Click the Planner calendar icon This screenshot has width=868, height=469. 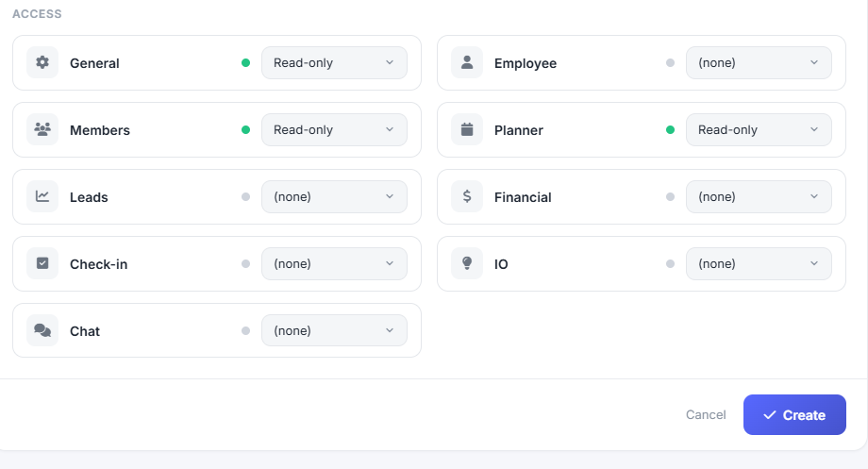click(x=467, y=129)
